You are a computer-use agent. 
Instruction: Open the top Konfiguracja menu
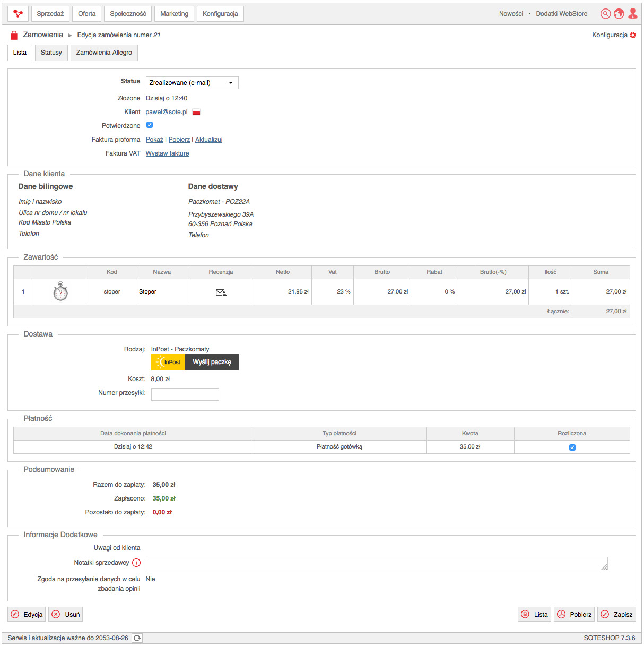pyautogui.click(x=220, y=14)
